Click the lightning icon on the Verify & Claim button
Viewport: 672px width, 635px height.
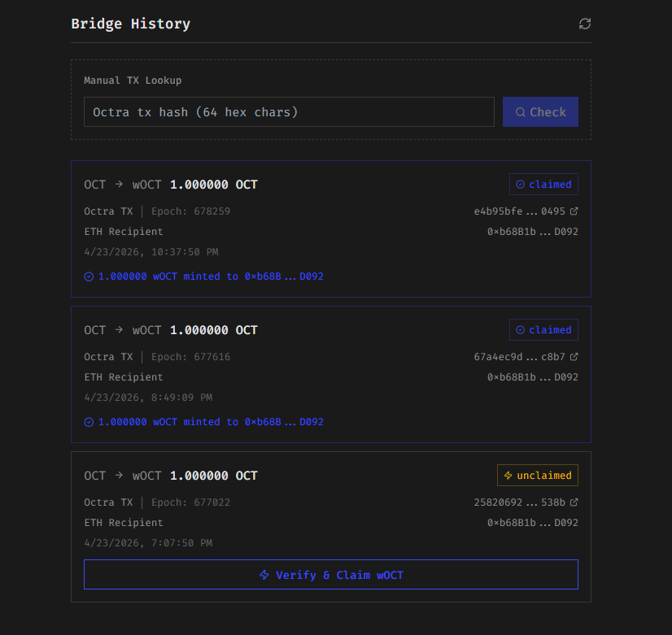coord(264,575)
